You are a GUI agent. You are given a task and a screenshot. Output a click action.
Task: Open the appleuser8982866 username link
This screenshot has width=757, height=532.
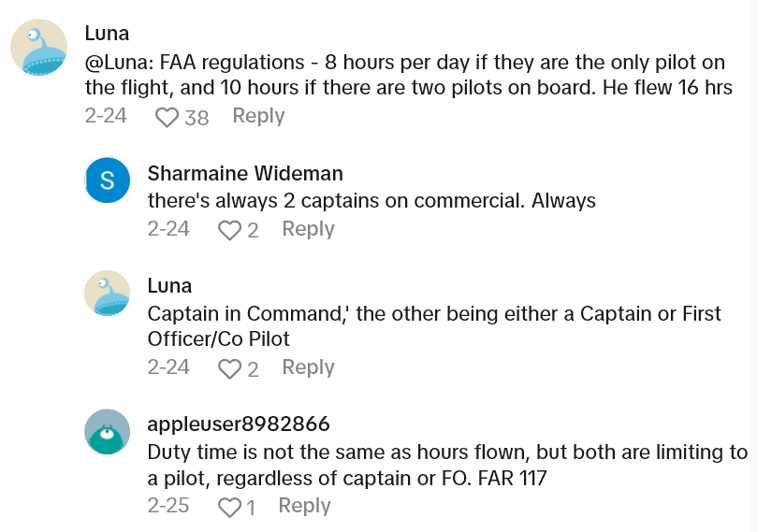click(x=239, y=424)
